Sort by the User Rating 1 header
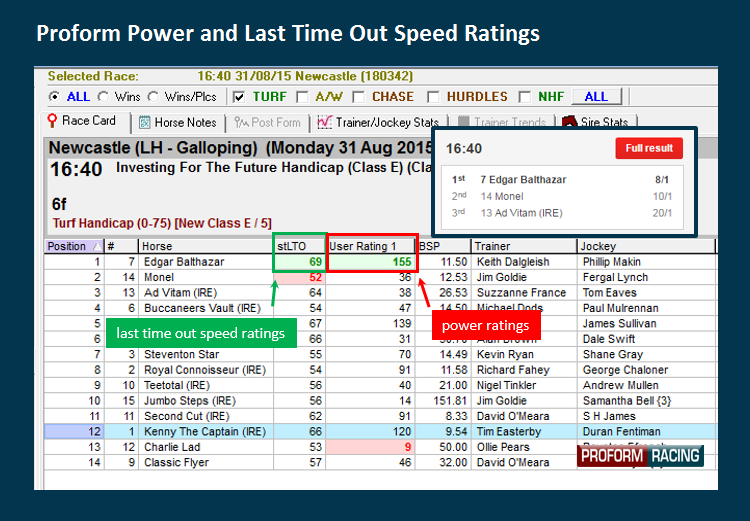750x521 pixels. tap(370, 246)
